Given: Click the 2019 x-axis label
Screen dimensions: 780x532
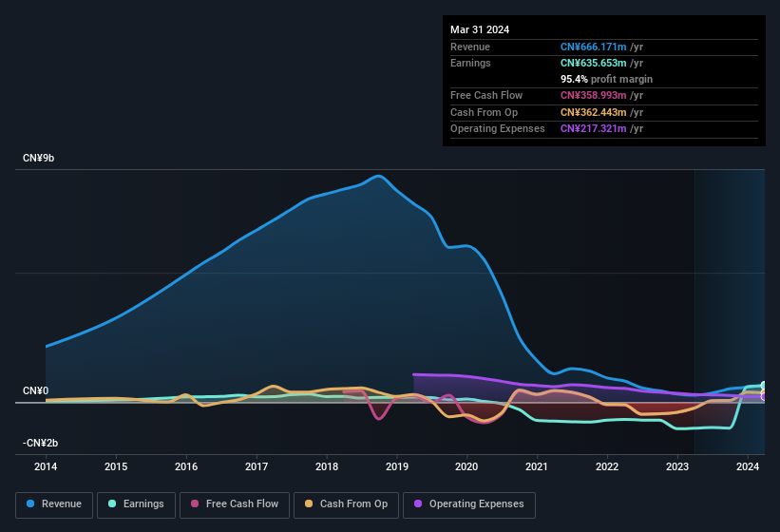Looking at the screenshot, I should coord(397,466).
